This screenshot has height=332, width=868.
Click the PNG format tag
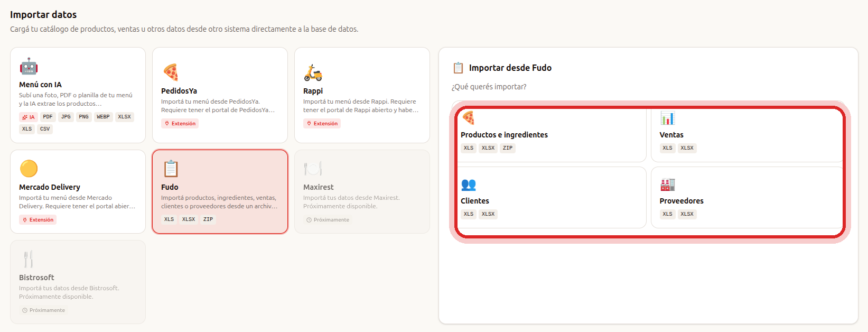coord(83,117)
